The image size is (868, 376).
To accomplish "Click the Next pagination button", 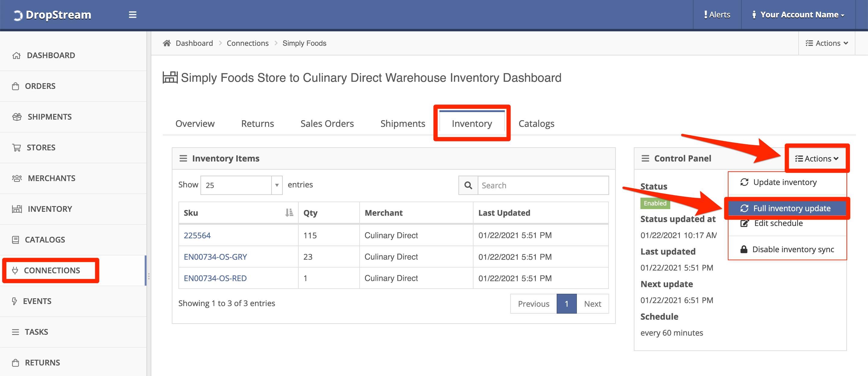I will 592,304.
